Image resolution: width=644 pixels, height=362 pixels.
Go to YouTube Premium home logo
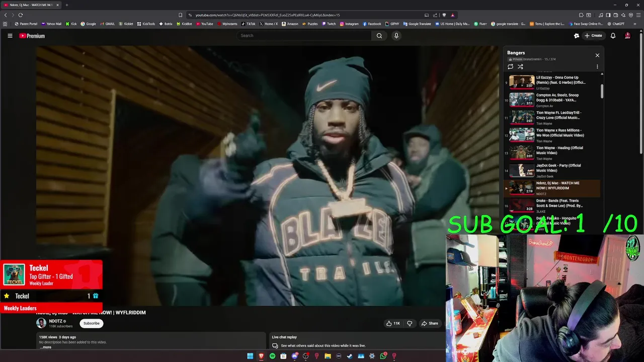(x=32, y=36)
